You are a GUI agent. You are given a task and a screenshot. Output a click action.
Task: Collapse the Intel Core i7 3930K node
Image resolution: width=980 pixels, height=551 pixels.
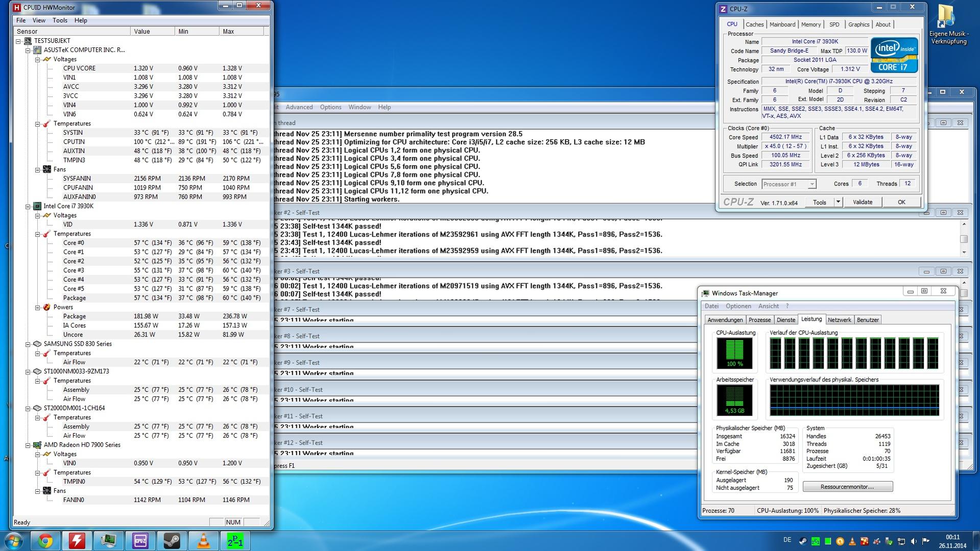[x=28, y=206]
